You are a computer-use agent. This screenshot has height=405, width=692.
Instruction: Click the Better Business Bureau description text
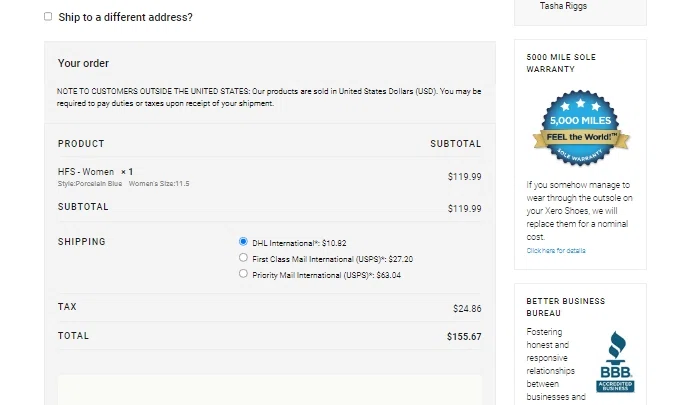pyautogui.click(x=557, y=365)
